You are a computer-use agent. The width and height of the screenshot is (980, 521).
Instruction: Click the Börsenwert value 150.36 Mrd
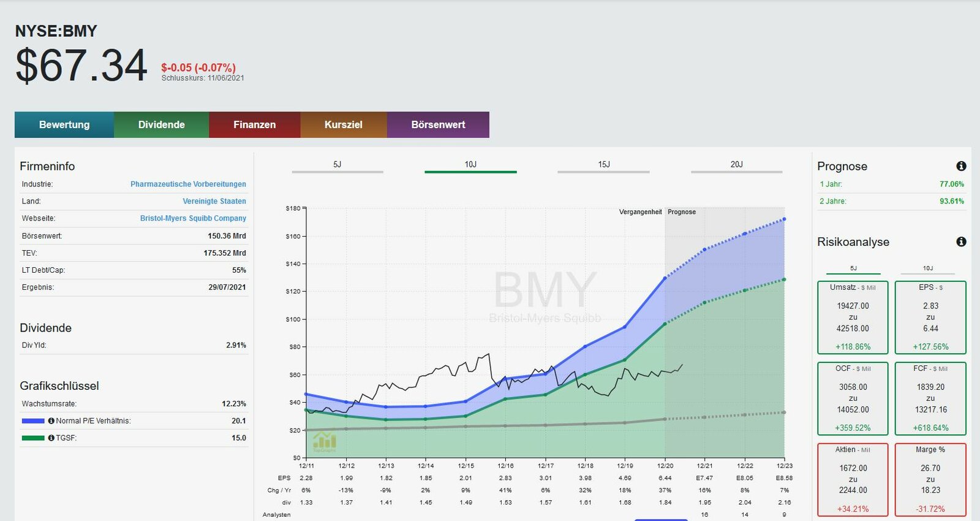pyautogui.click(x=227, y=236)
